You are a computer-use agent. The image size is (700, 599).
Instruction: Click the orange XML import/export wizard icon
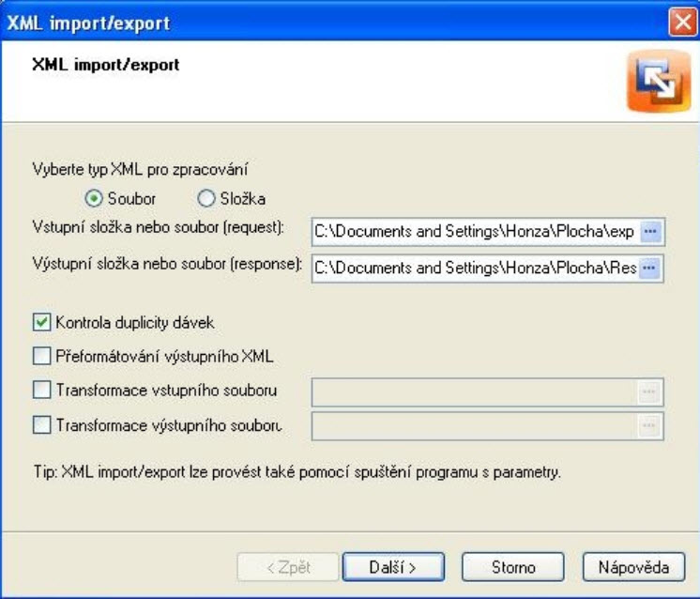(659, 82)
